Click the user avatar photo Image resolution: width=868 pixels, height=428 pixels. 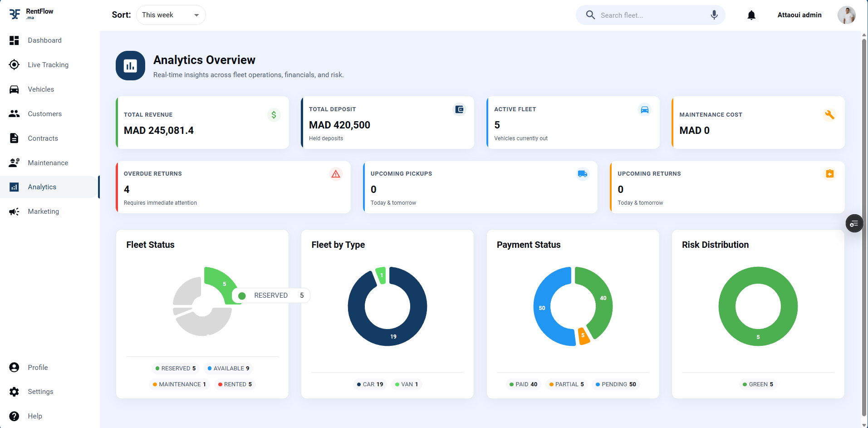846,15
